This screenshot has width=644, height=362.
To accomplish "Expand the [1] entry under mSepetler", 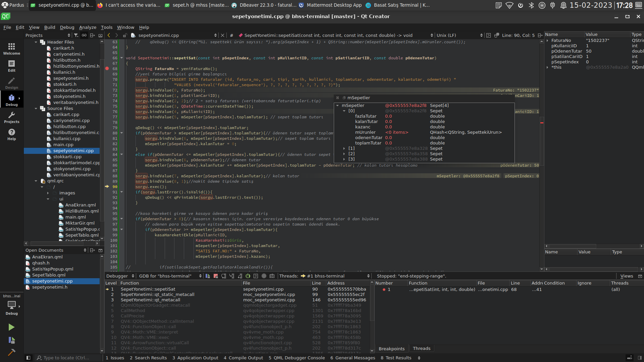I will (x=344, y=148).
